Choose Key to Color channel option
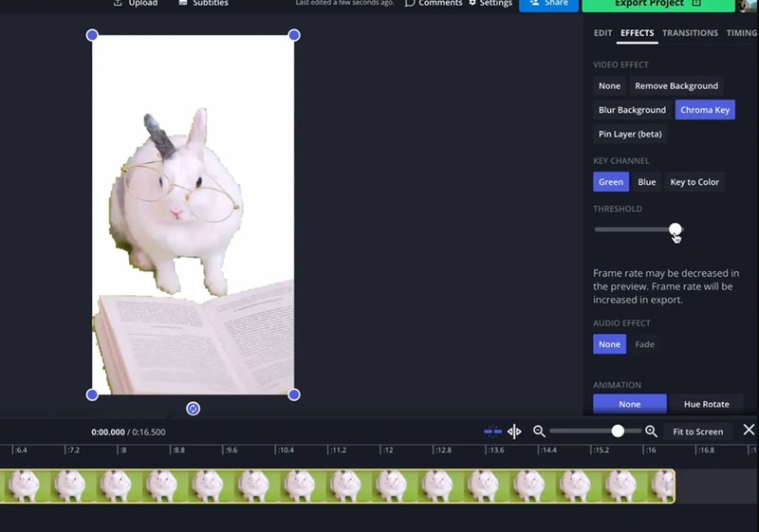Screen dimensions: 759x532 694,182
